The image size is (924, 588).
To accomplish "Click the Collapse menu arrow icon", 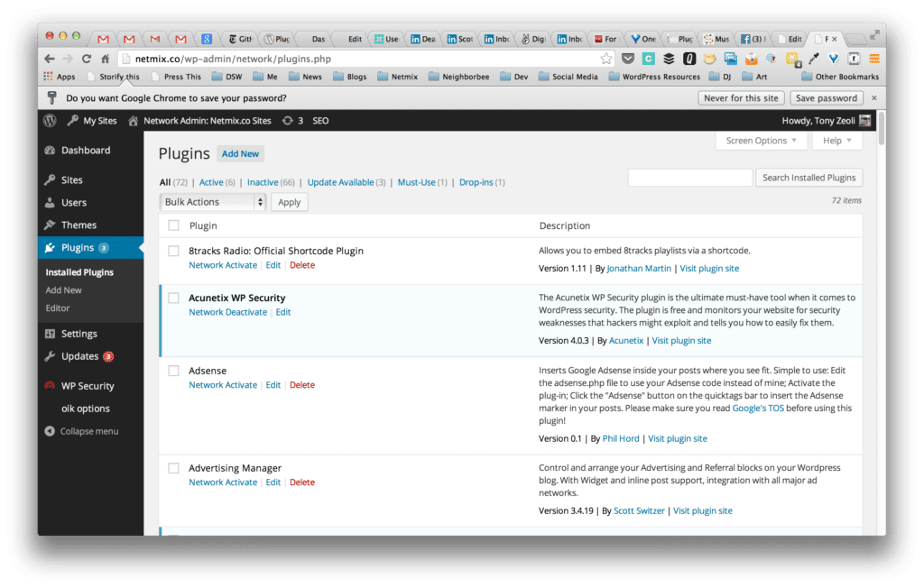I will [x=51, y=431].
